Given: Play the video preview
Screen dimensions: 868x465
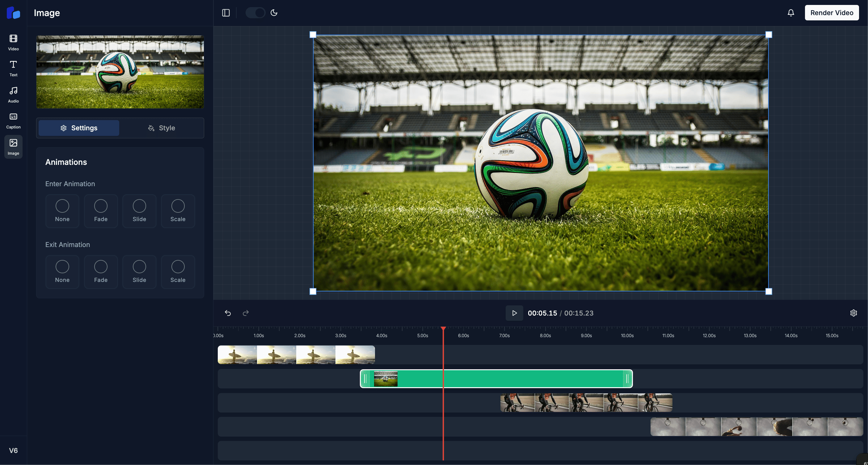Looking at the screenshot, I should pyautogui.click(x=514, y=313).
